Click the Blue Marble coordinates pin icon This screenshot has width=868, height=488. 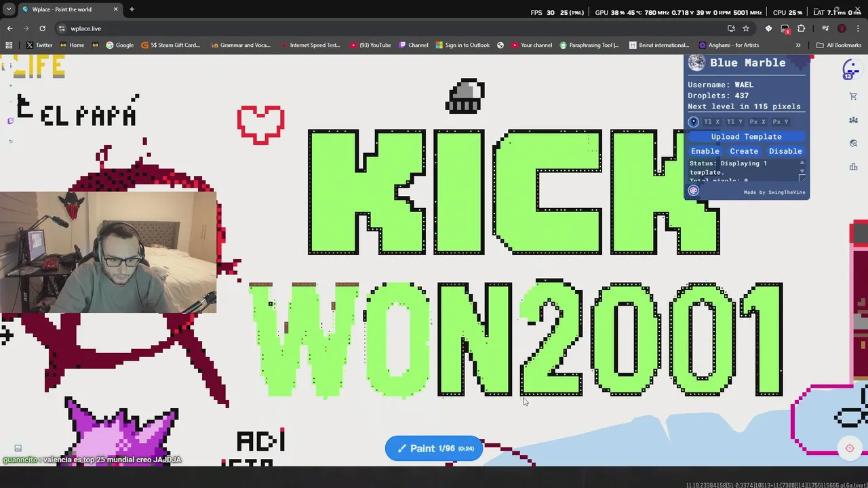point(694,122)
